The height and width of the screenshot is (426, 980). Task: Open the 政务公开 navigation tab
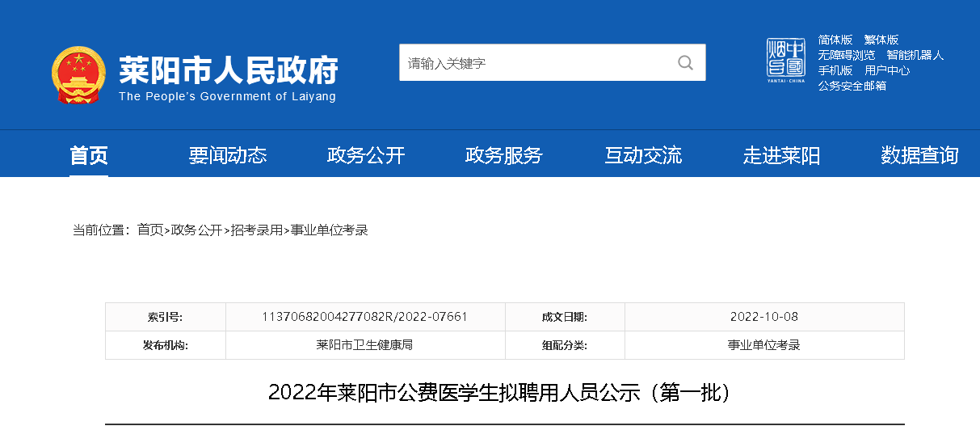[366, 155]
